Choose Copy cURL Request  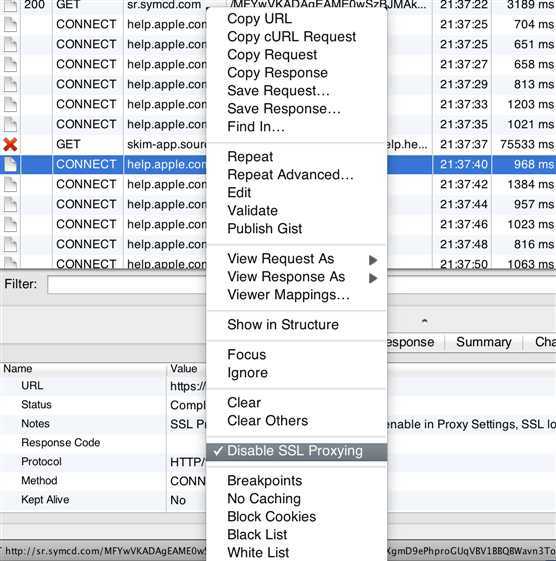(x=292, y=36)
